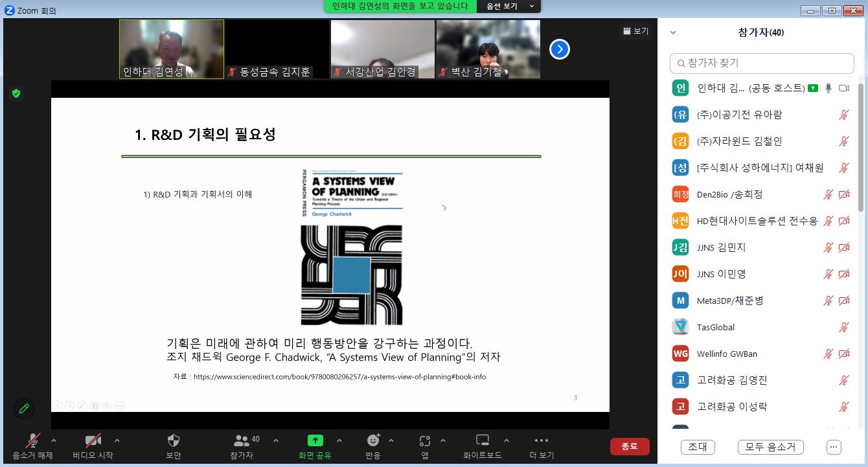Screen dimensions: 868x467
Task: Open the 앱 icon in toolbar
Action: click(425, 441)
